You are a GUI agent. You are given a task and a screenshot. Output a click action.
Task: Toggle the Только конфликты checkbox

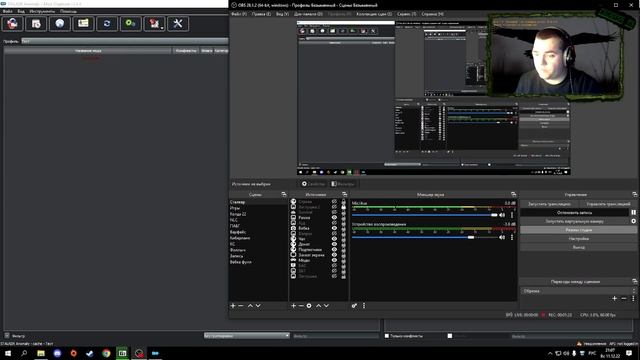[x=387, y=336]
